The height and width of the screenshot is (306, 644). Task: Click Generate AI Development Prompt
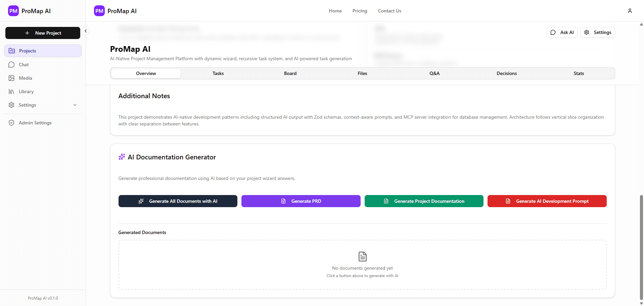tap(547, 201)
